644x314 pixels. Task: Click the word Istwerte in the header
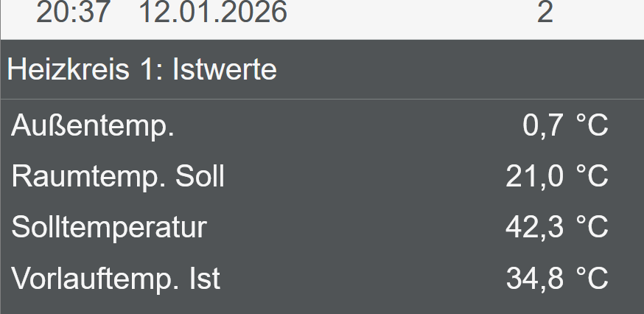(x=225, y=69)
